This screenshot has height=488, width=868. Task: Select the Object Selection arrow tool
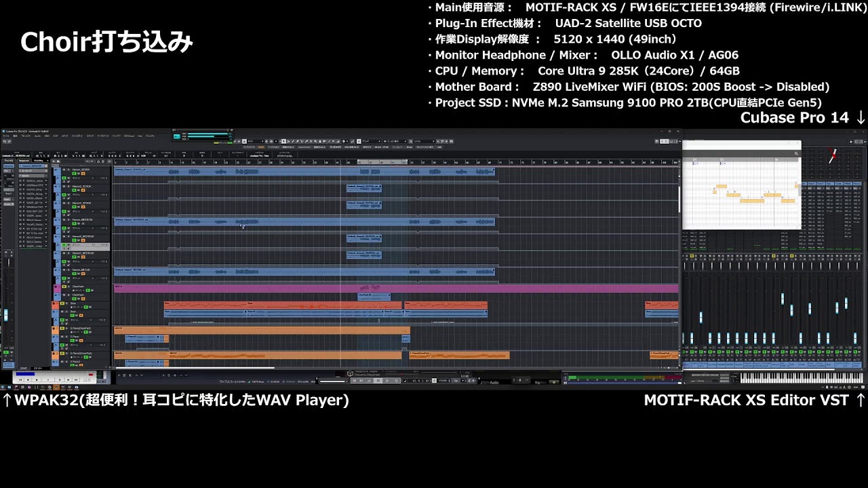pos(283,141)
